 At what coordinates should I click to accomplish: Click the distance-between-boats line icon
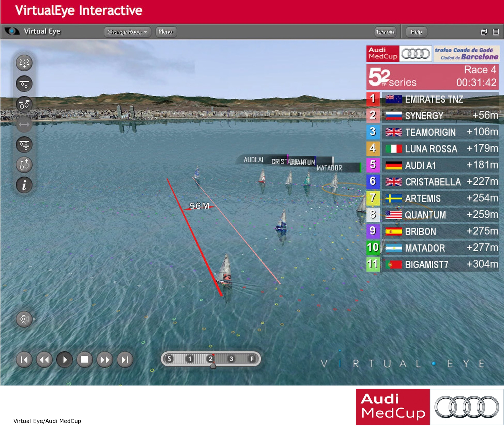tap(24, 124)
